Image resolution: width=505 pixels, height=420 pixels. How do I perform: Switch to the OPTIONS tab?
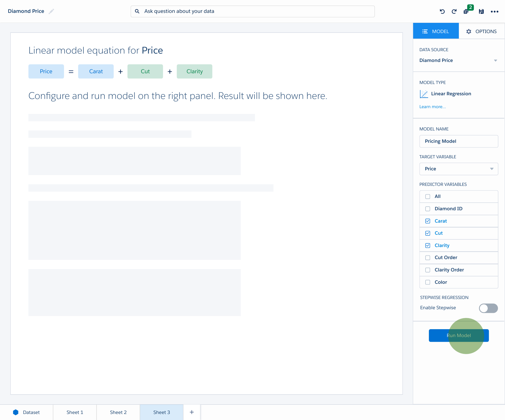(481, 31)
